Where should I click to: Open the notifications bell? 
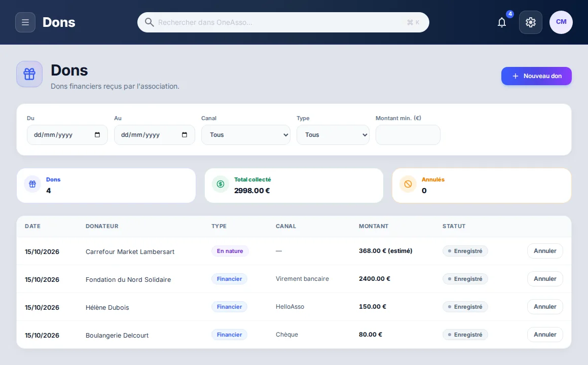[502, 22]
